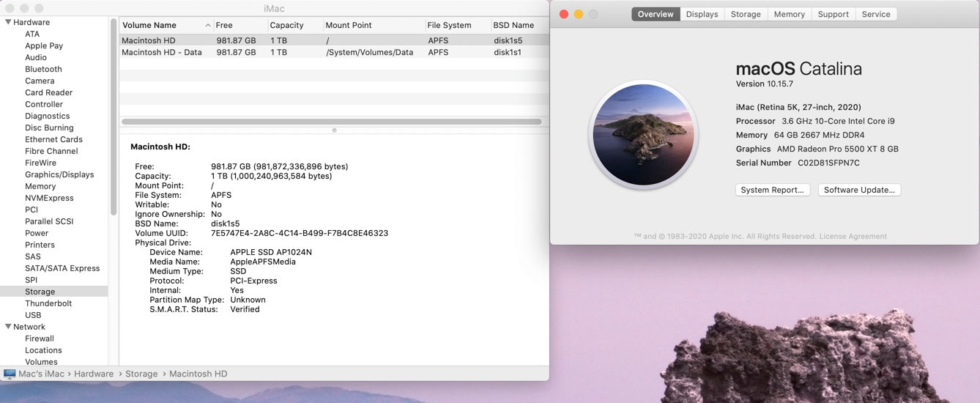
Task: Sort by Free column header
Action: point(241,25)
